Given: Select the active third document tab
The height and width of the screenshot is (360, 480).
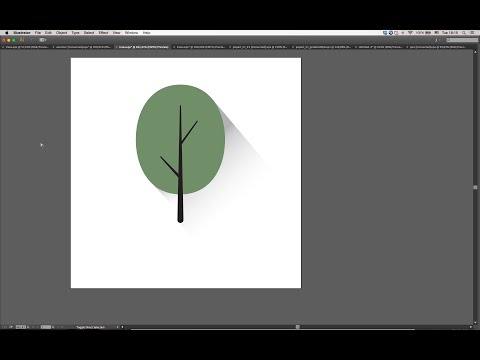Looking at the screenshot, I should tap(143, 47).
